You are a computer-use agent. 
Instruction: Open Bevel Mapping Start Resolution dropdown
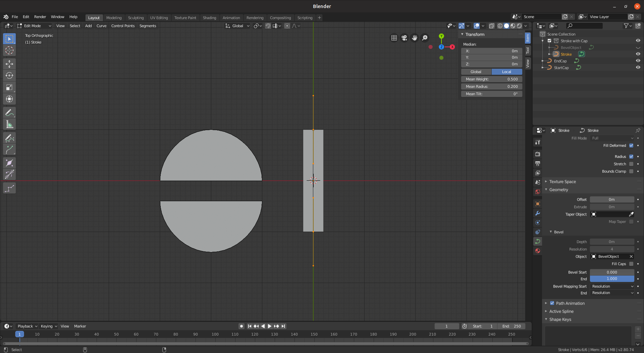pyautogui.click(x=612, y=286)
